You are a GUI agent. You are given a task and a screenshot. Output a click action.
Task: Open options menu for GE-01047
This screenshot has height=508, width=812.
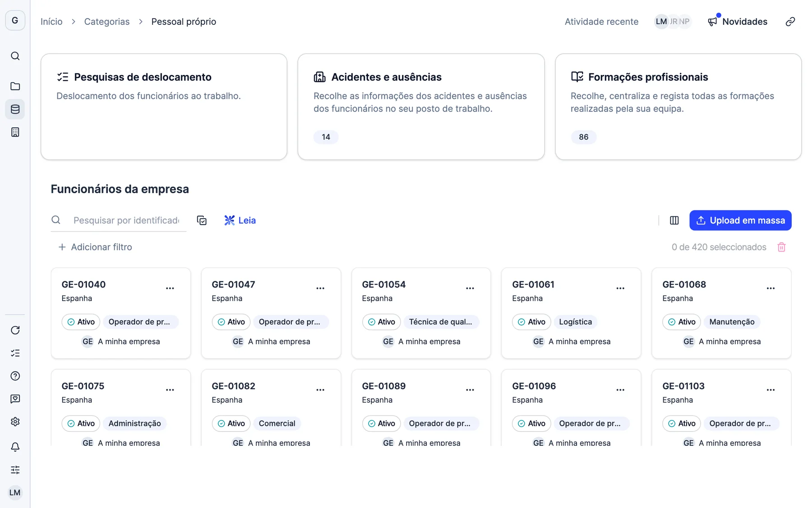320,288
